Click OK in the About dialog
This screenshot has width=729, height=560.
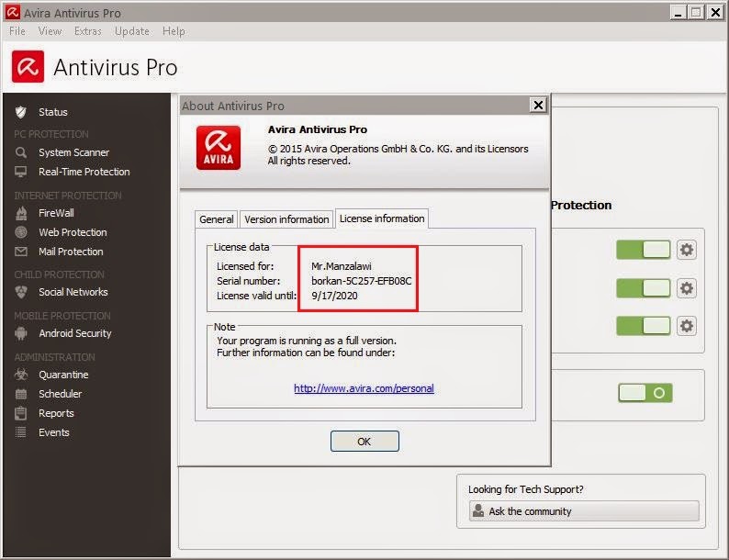(364, 441)
